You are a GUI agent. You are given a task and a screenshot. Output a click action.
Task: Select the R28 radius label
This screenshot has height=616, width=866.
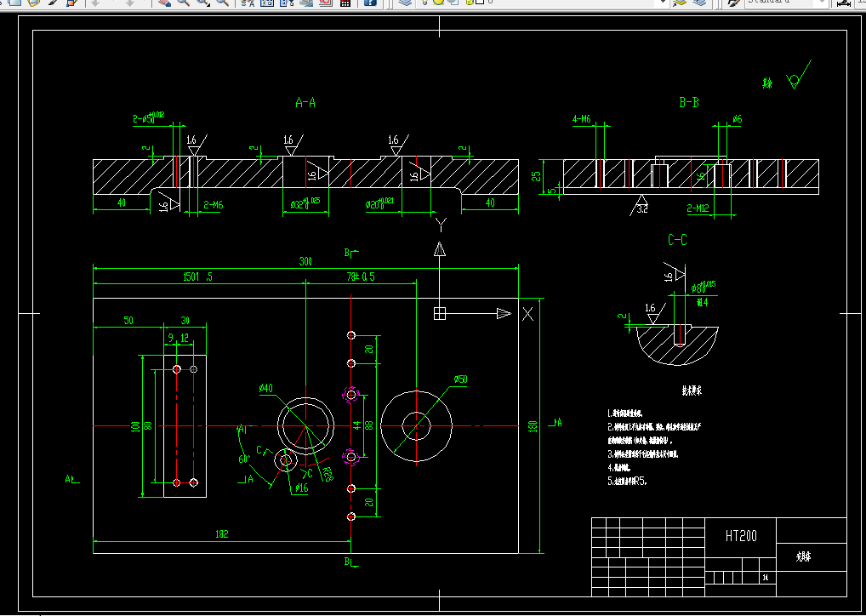tap(327, 475)
